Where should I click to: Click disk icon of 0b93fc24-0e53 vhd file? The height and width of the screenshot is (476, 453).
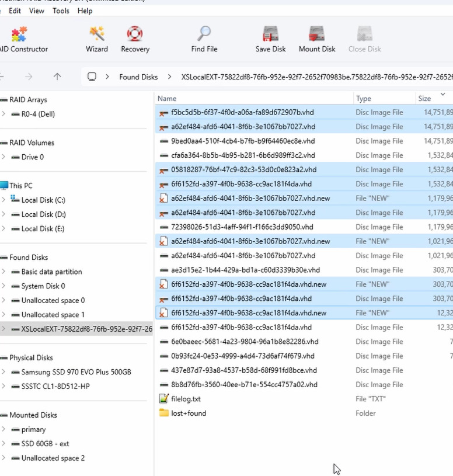(164, 356)
